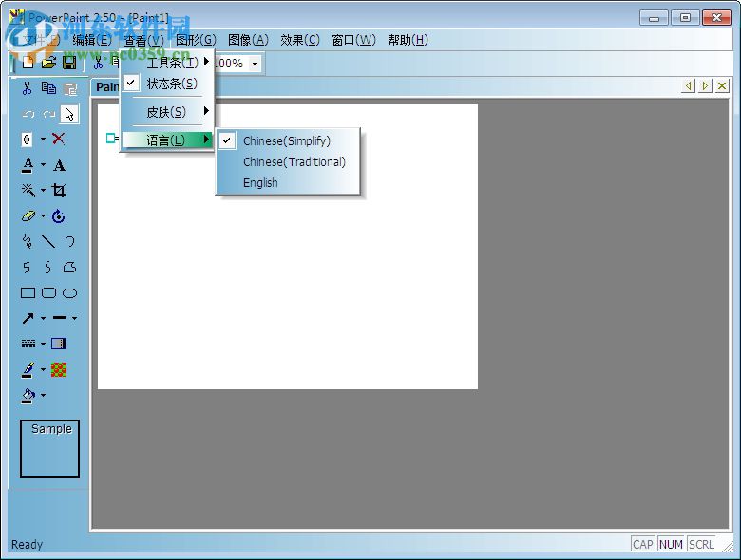Open dropdown beside the pen color tool
741x560 pixels.
[x=43, y=369]
